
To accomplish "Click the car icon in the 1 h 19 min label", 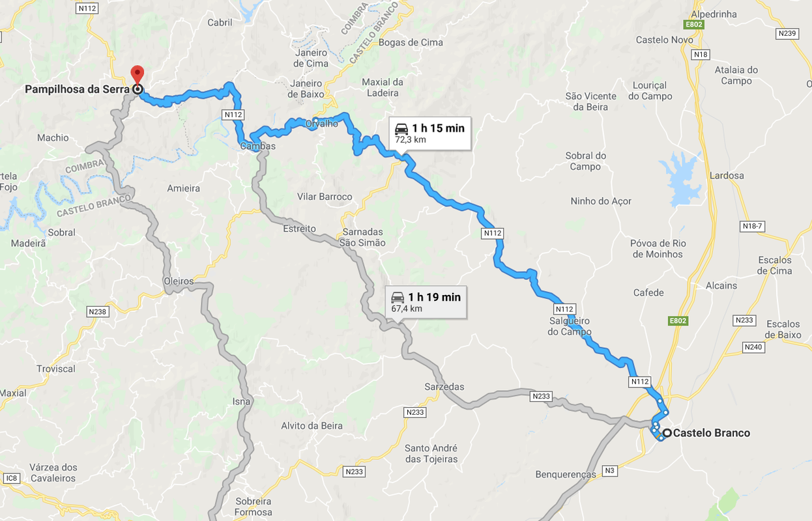I will pos(398,298).
